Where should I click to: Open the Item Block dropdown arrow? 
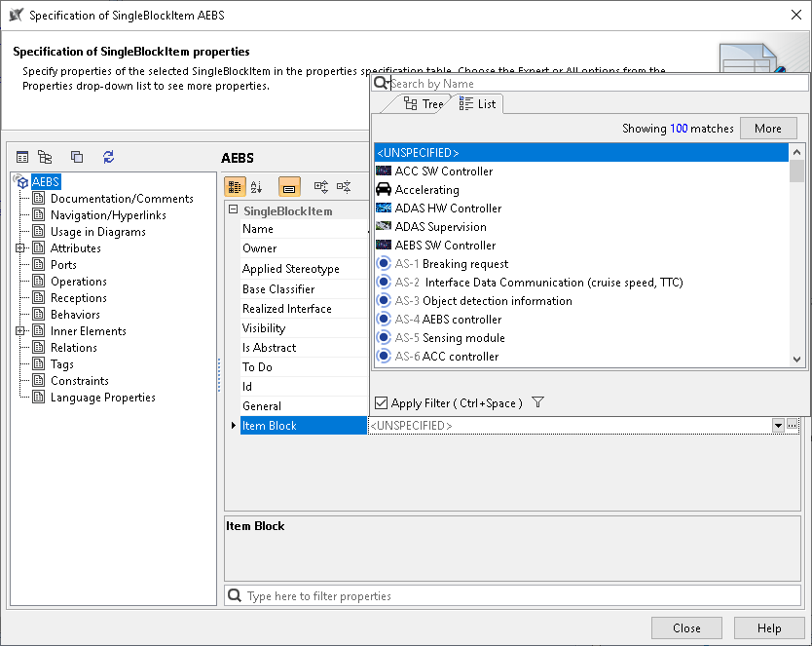[x=778, y=426]
